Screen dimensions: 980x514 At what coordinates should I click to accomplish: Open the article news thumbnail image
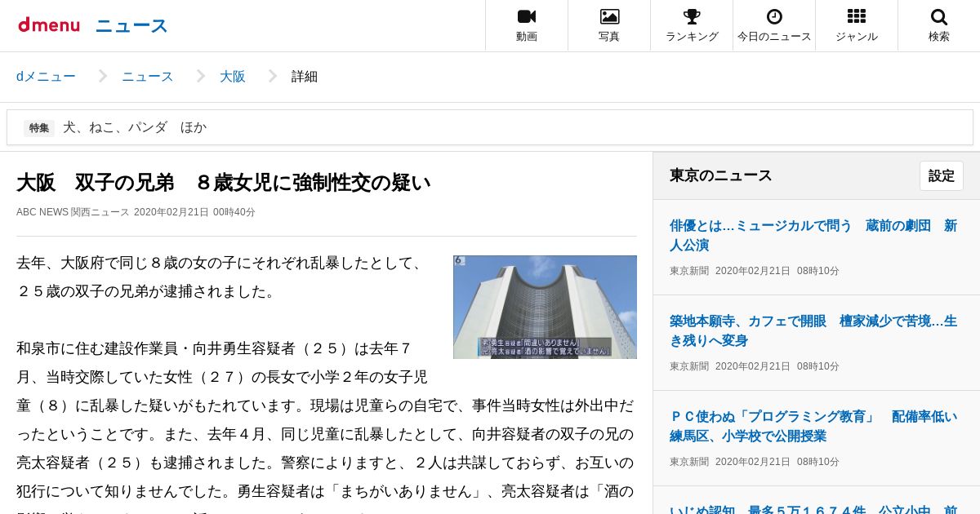point(545,307)
